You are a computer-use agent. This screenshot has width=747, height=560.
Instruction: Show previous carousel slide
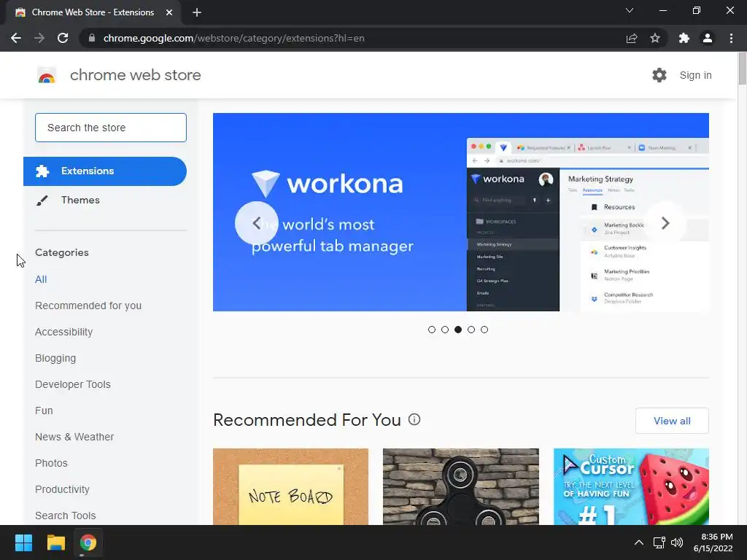click(x=256, y=223)
